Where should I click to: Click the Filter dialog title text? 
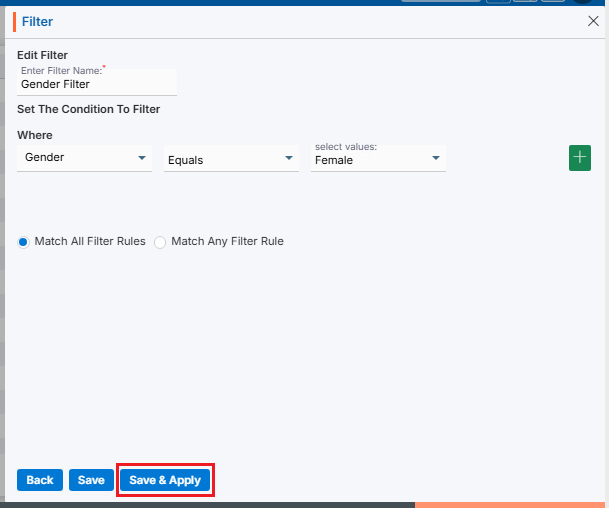38,21
